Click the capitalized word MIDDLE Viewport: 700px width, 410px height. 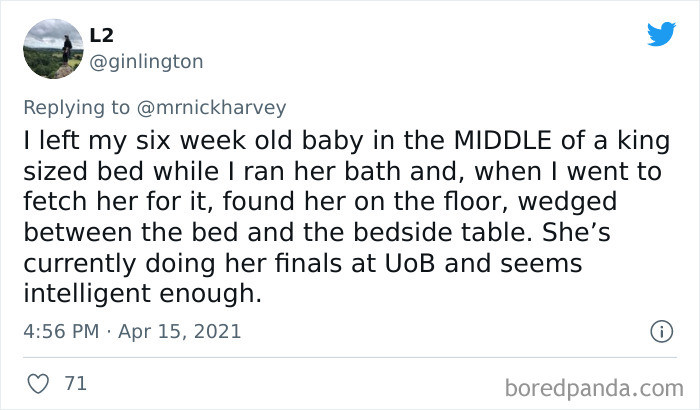(503, 141)
